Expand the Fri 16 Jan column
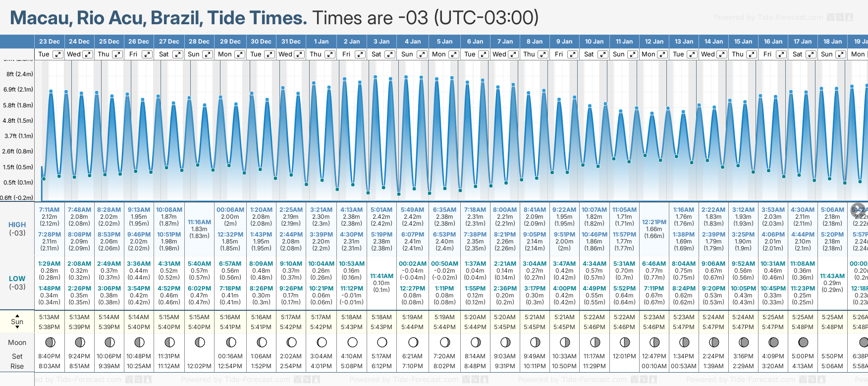Viewport: 868px width, 386px height. 781,54
